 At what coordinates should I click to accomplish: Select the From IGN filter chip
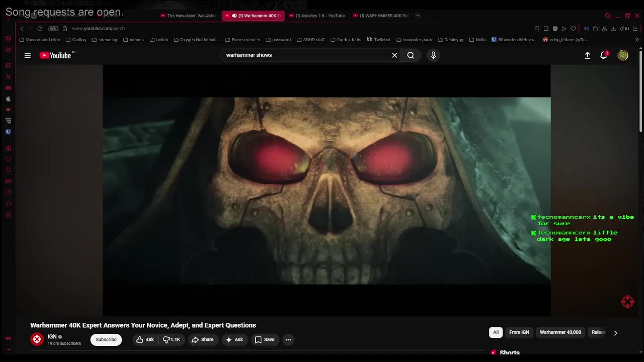pos(519,332)
